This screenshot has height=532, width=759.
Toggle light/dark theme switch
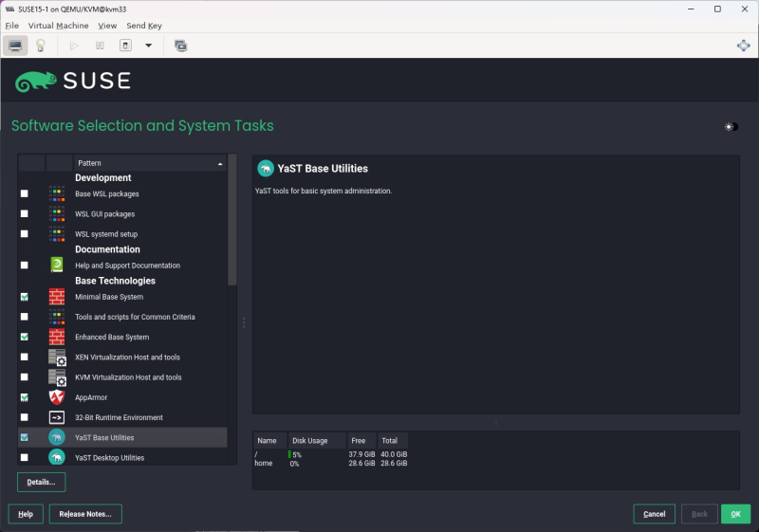click(731, 127)
